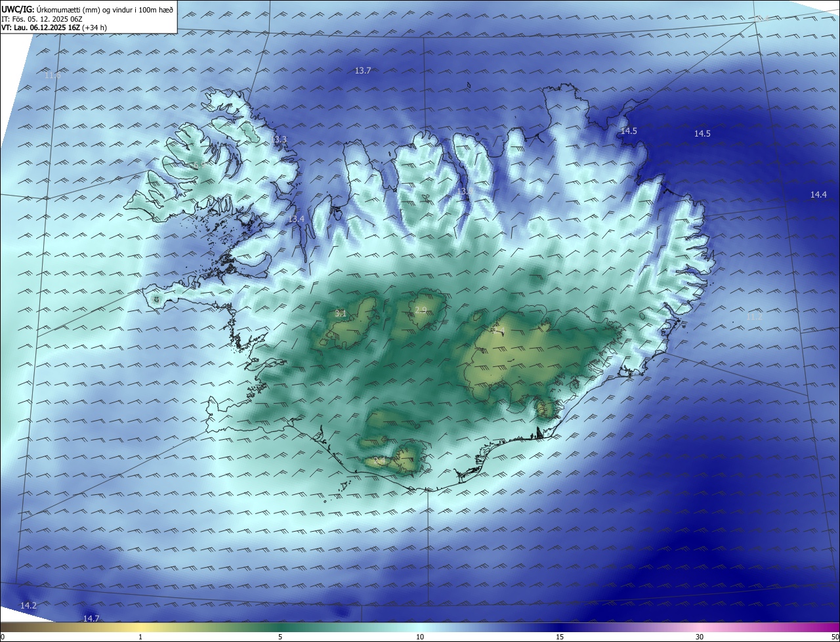
Task: Click the IT: Fös. 05. 12. 2025 06Z line
Action: pos(41,19)
